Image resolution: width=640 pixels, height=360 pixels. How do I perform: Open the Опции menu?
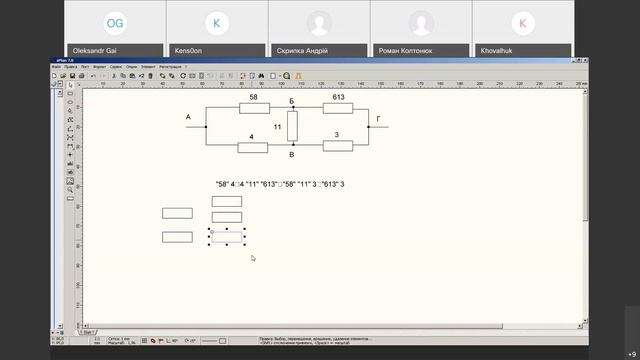[x=131, y=67]
